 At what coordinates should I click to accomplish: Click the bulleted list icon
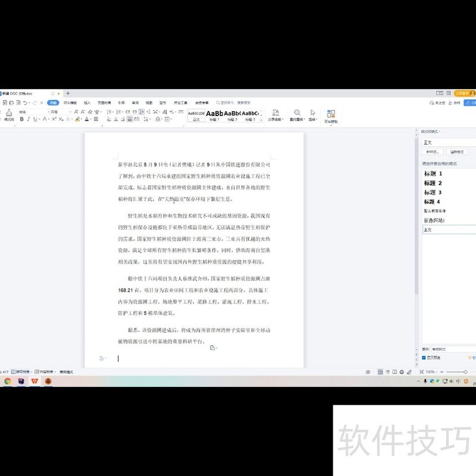[109, 112]
